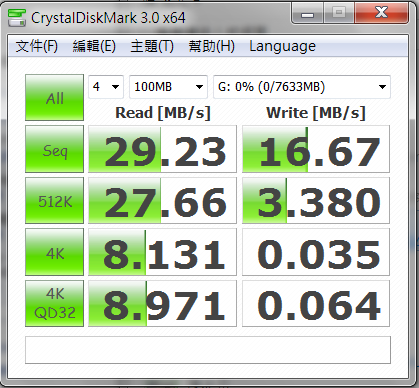419x388 pixels.
Task: Minimize the CrystalDiskMark window
Action: [x=307, y=14]
